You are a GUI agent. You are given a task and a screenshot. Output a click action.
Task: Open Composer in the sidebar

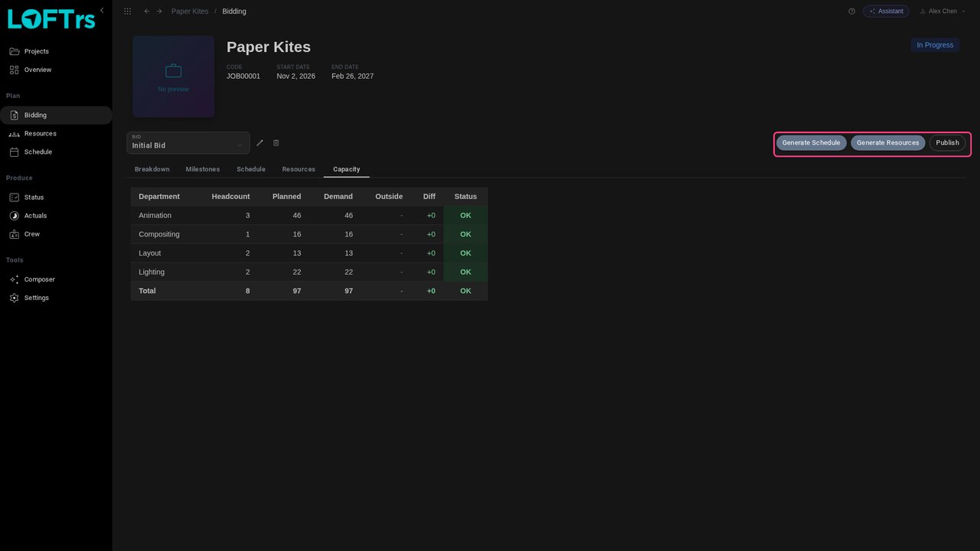click(x=56, y=279)
